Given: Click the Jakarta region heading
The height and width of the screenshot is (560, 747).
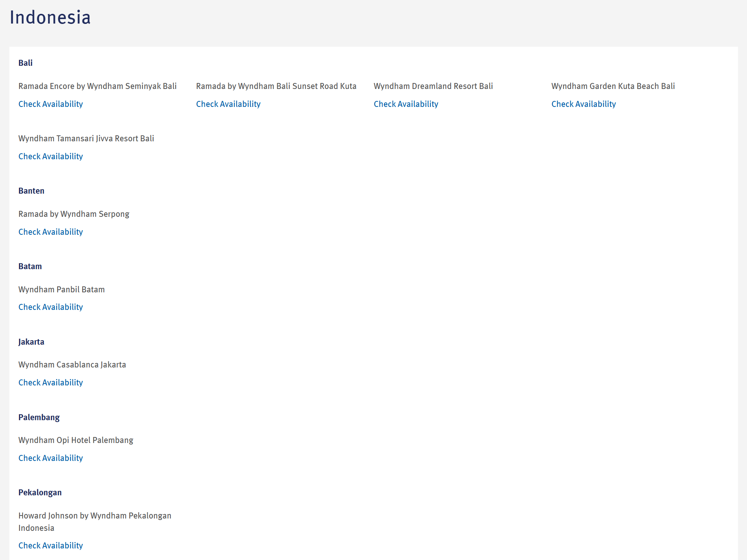Looking at the screenshot, I should (31, 342).
